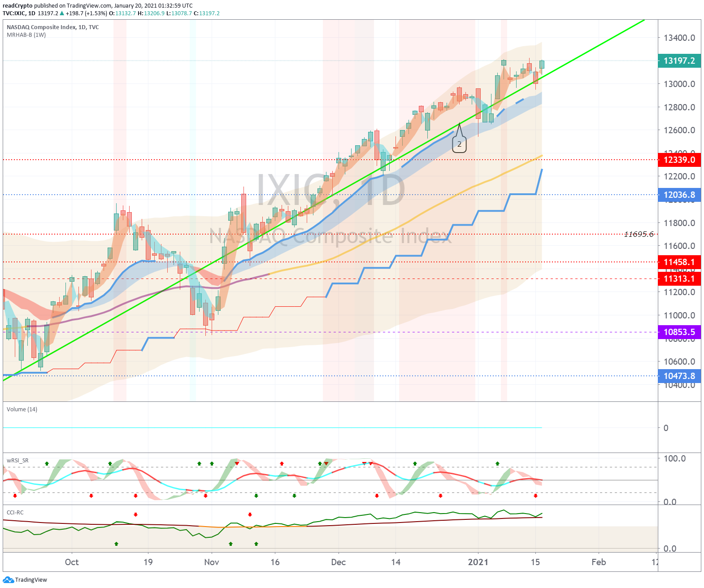704x588 pixels.
Task: Click the 0 tick on Volume scale
Action: point(666,428)
